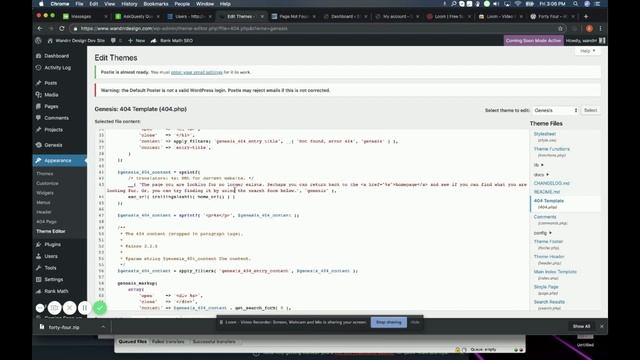Open Howdy user account menu
Viewport: 640px width, 360px height.
click(x=585, y=41)
